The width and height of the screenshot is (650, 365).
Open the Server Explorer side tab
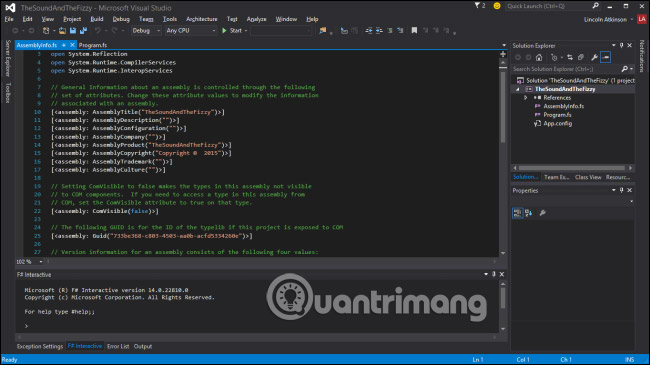[x=7, y=58]
